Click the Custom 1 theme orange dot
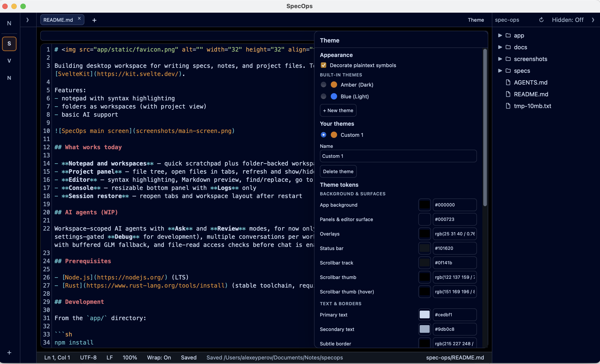 click(x=334, y=135)
